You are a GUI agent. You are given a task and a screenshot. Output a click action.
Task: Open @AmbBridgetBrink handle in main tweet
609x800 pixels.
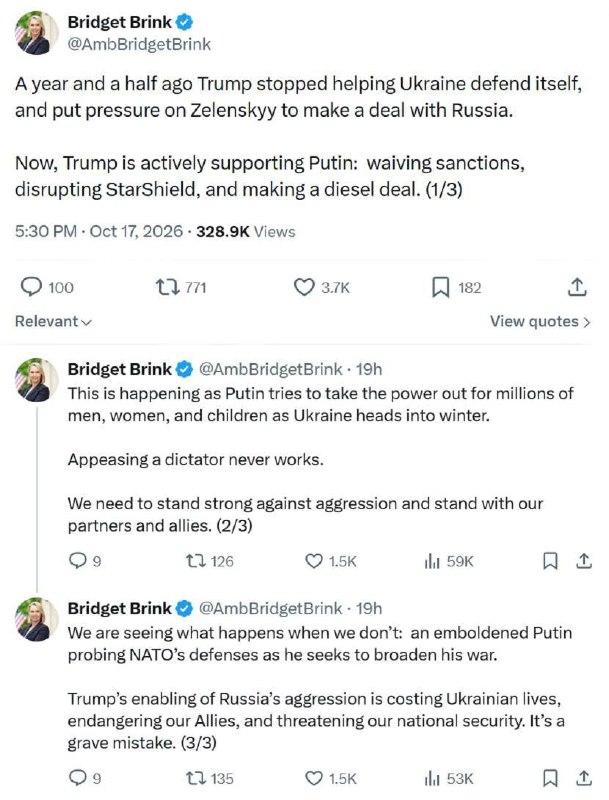coord(139,45)
